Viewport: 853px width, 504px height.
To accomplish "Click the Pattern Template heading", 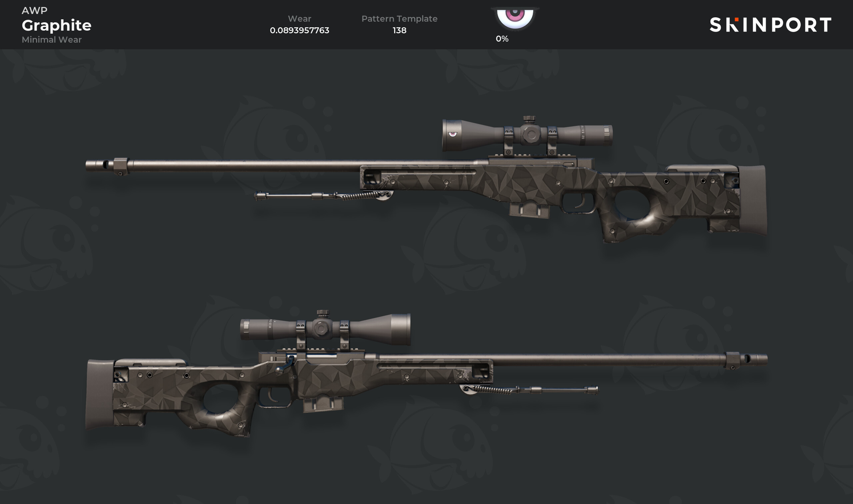I will pos(399,19).
